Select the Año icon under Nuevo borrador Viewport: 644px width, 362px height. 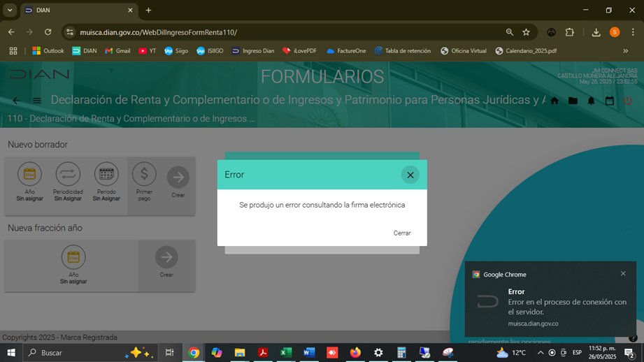29,174
